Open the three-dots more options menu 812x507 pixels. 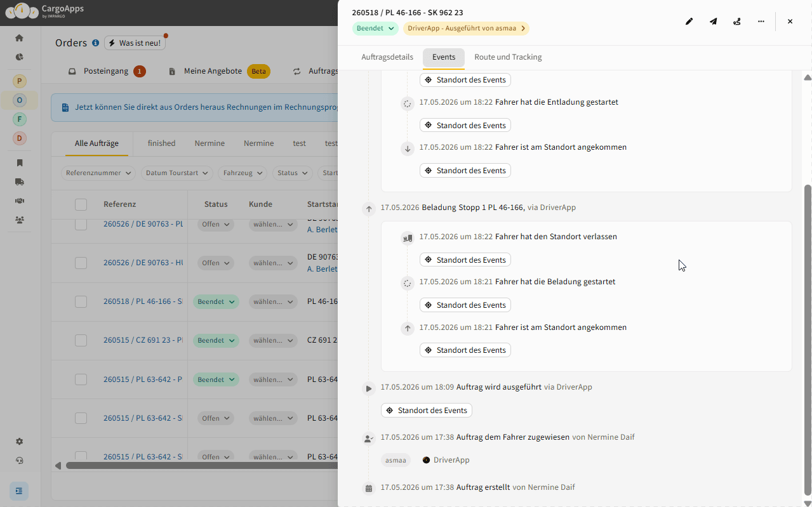761,22
